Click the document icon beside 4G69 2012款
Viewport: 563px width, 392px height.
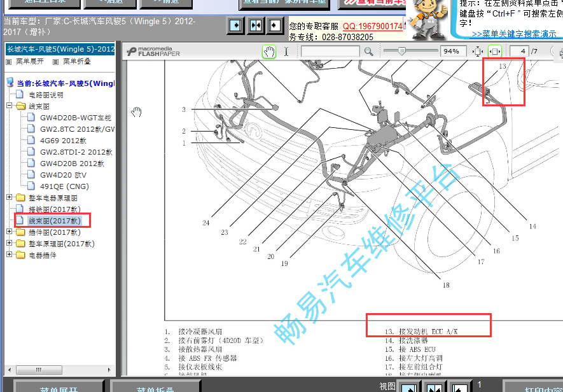point(31,140)
